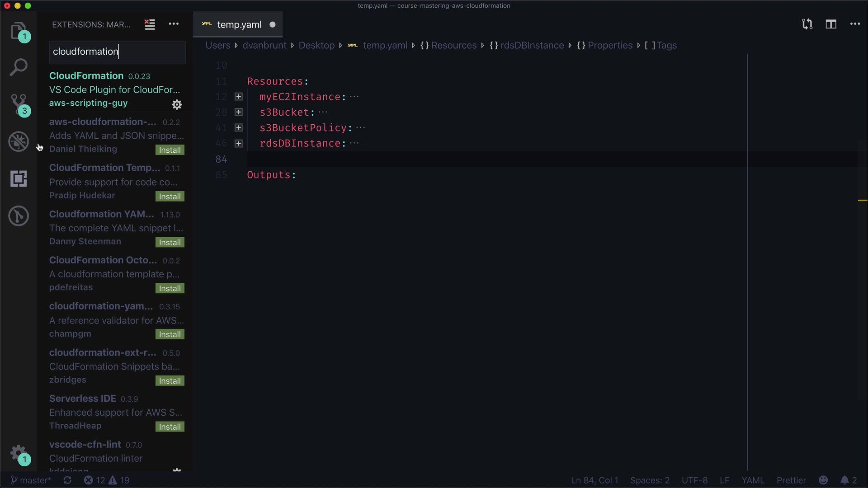The width and height of the screenshot is (868, 488).
Task: Change the YAML language mode in the status bar
Action: [x=753, y=480]
